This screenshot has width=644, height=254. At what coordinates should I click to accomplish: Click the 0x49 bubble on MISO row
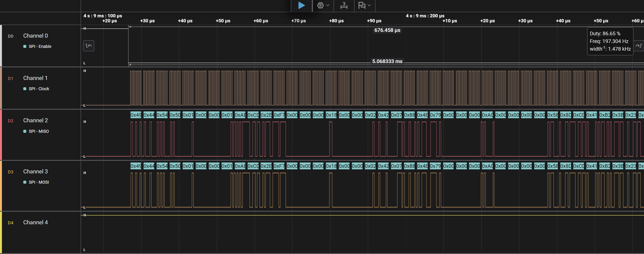[136, 115]
